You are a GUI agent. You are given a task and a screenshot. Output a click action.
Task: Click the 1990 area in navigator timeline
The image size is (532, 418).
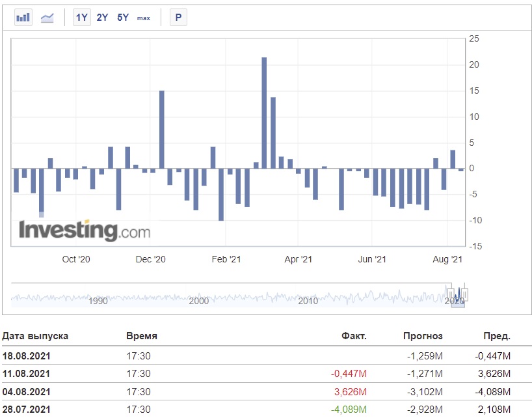[98, 301]
